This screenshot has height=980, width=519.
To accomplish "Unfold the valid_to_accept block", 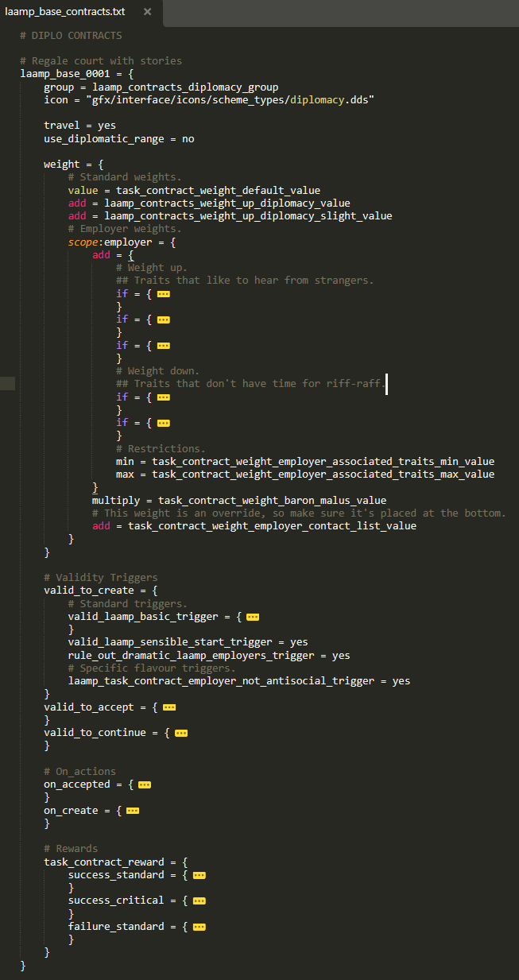I will pos(169,707).
